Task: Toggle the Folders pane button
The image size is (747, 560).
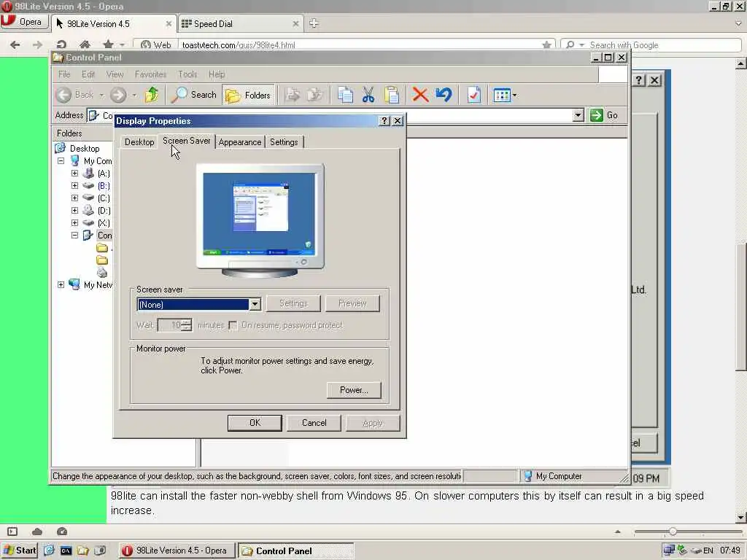Action: [x=248, y=96]
